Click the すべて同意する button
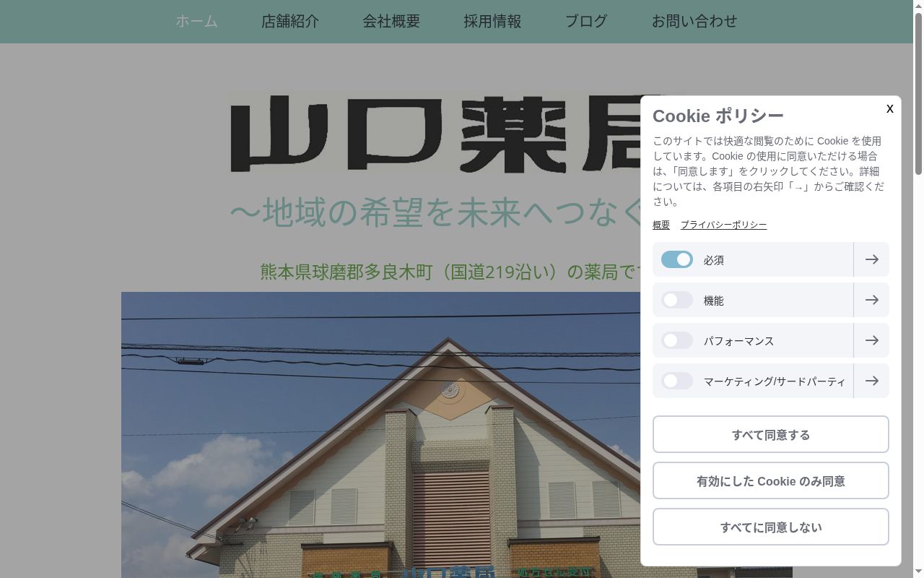 (771, 434)
